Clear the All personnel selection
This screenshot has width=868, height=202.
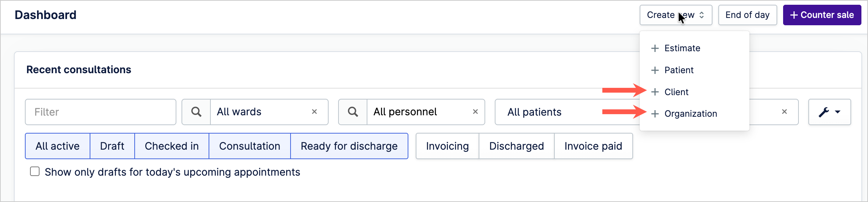pyautogui.click(x=475, y=112)
